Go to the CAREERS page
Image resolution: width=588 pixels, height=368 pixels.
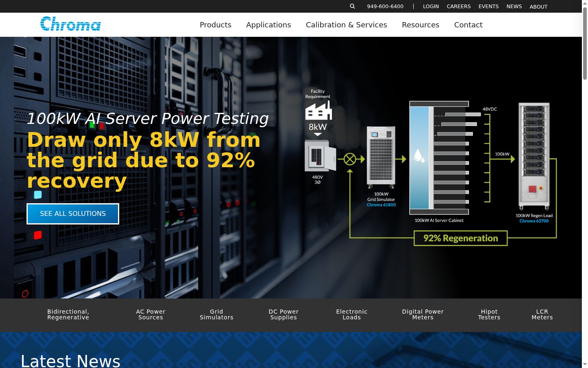point(459,7)
